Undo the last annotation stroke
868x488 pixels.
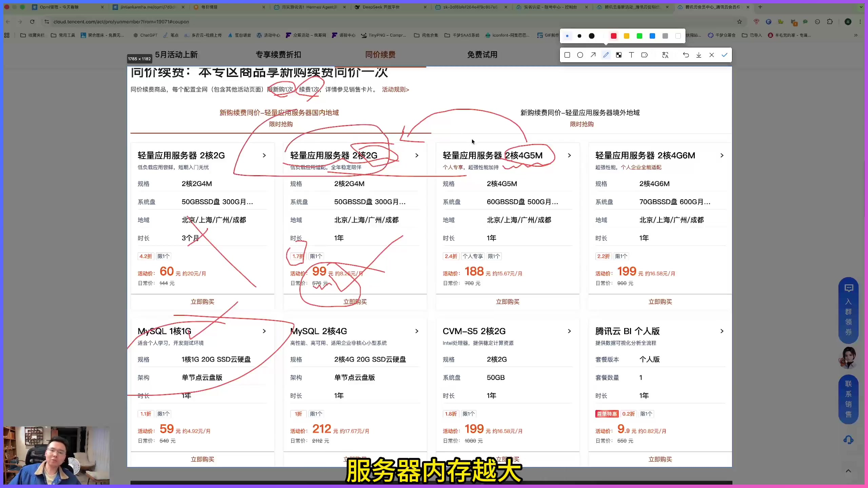coord(686,55)
